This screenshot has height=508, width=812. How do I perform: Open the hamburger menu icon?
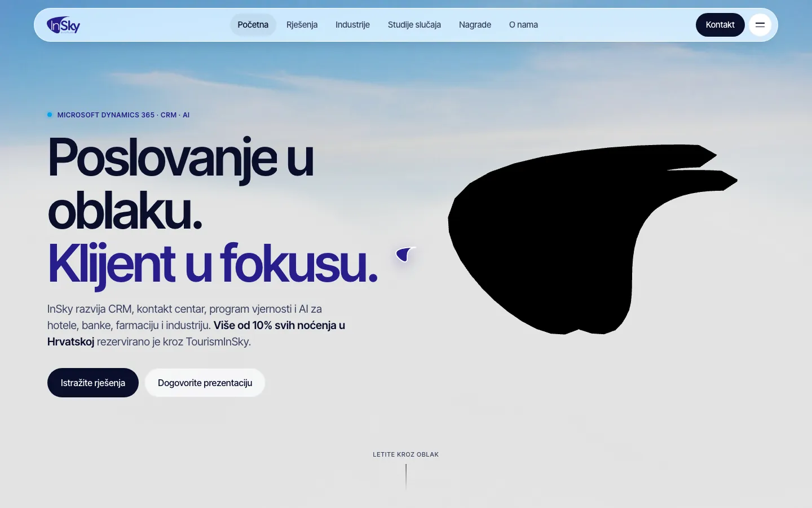pyautogui.click(x=760, y=25)
